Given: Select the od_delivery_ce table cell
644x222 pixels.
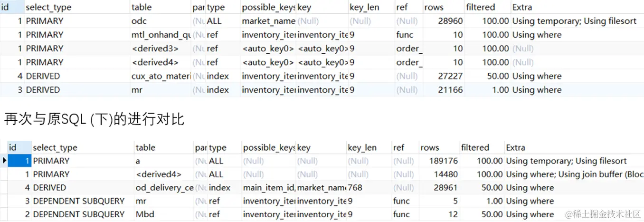Looking at the screenshot, I should tap(164, 188).
